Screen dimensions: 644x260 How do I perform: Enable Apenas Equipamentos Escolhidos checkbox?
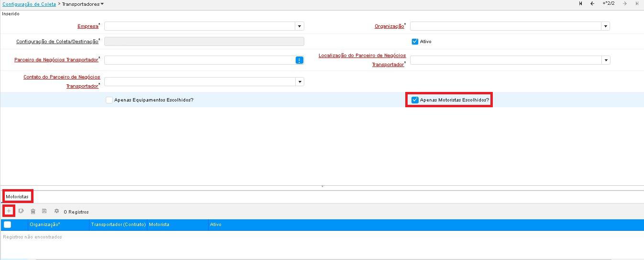point(109,100)
